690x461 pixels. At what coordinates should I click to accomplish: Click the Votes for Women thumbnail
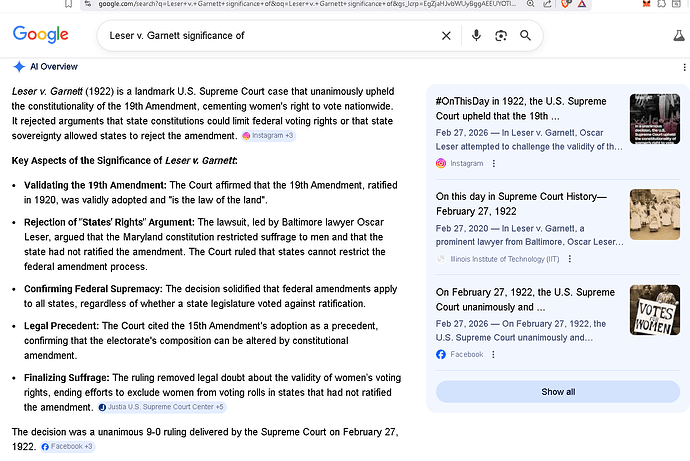[x=654, y=310]
